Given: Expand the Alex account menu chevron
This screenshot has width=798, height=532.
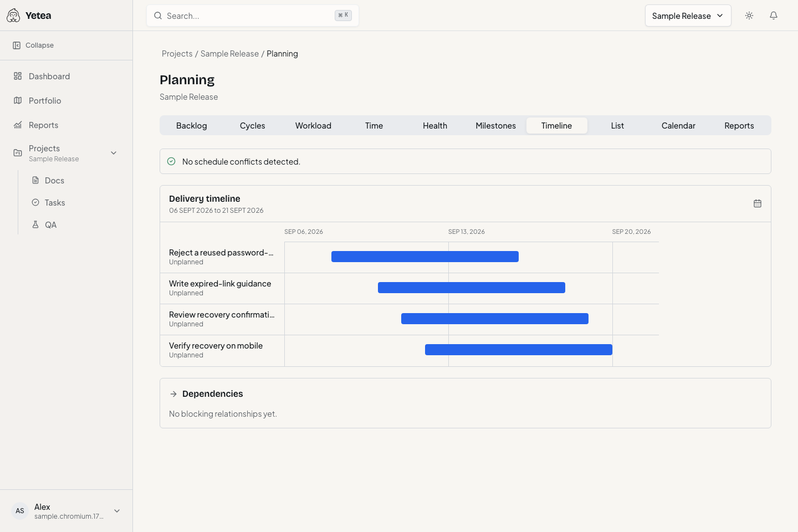Looking at the screenshot, I should pos(117,511).
